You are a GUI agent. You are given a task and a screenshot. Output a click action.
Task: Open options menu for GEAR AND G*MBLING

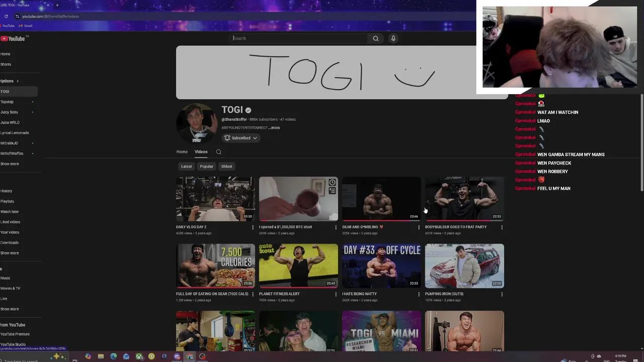(419, 227)
